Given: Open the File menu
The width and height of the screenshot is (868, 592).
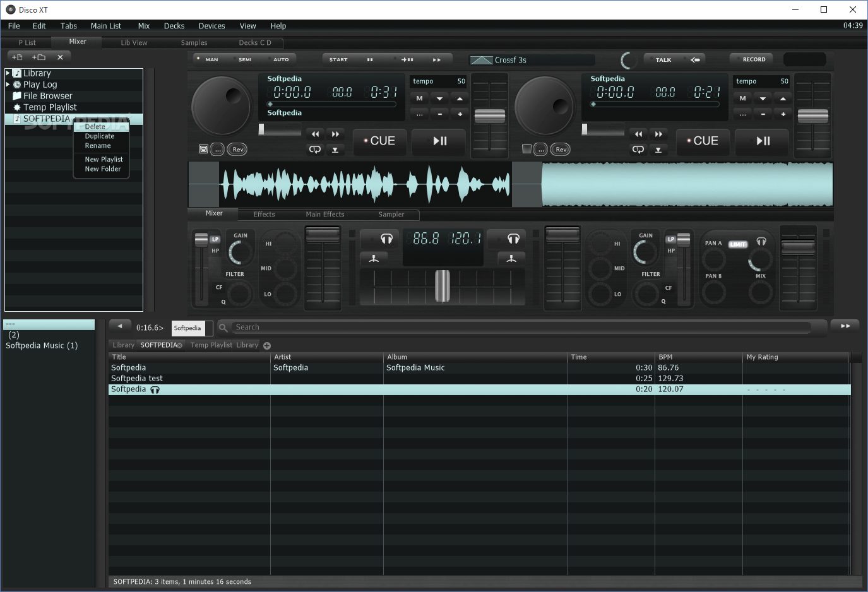Looking at the screenshot, I should (14, 26).
